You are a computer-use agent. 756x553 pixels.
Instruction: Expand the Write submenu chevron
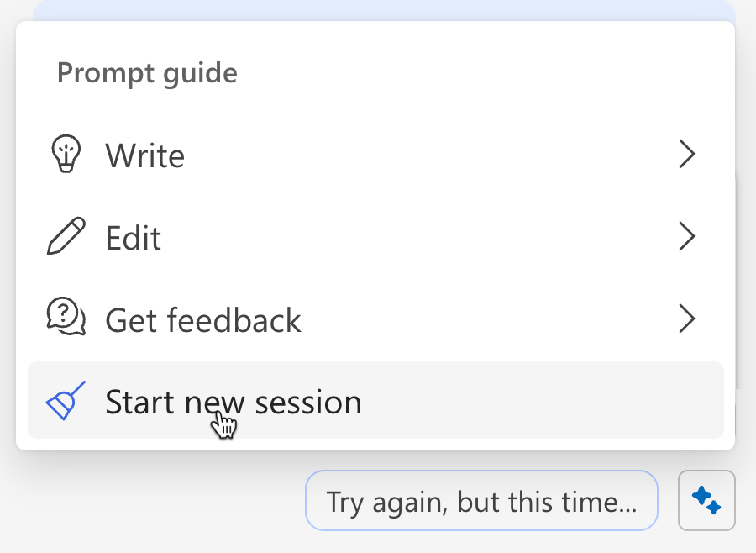pos(687,155)
